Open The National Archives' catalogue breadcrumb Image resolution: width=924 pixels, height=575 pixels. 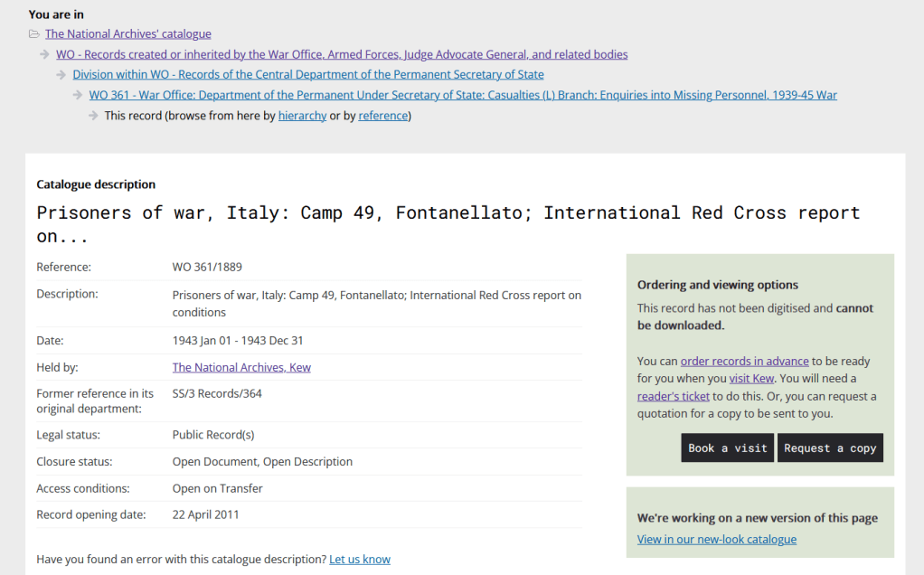[127, 34]
